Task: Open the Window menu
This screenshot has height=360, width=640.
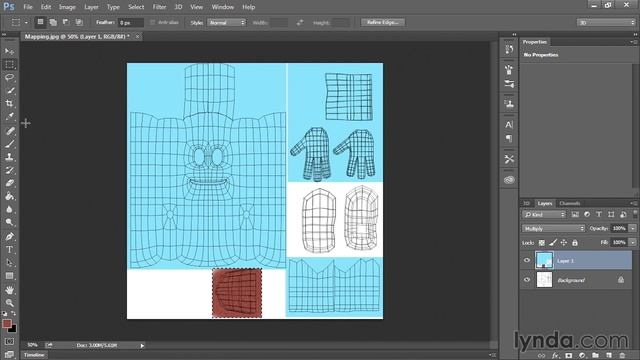Action: click(x=223, y=7)
